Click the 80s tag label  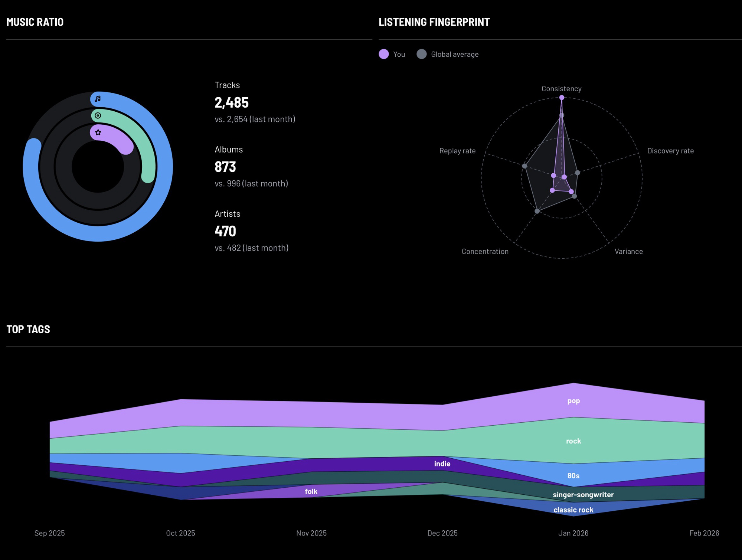point(573,475)
